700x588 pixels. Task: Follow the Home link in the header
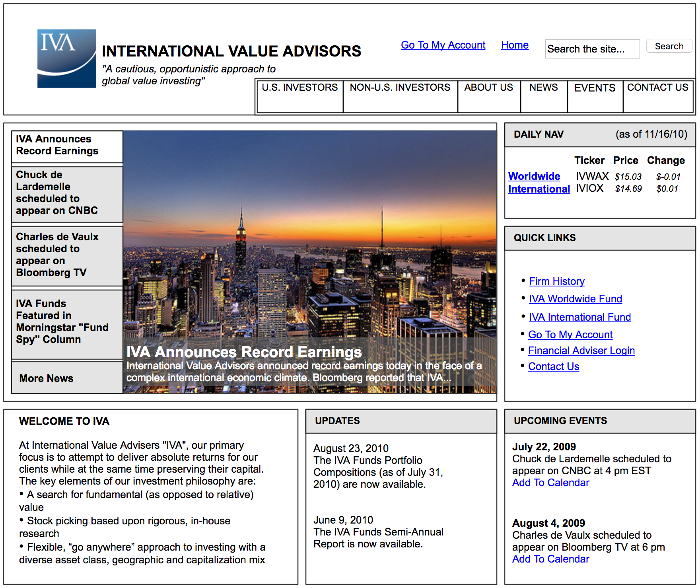tap(515, 45)
